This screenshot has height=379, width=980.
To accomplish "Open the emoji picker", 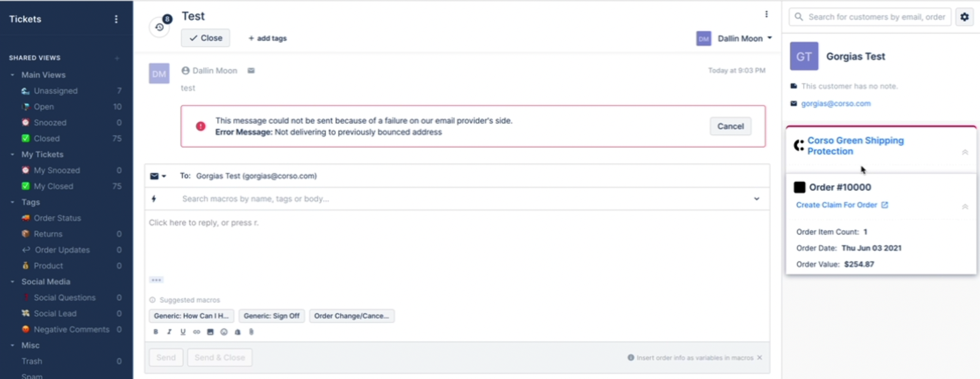I will [224, 332].
